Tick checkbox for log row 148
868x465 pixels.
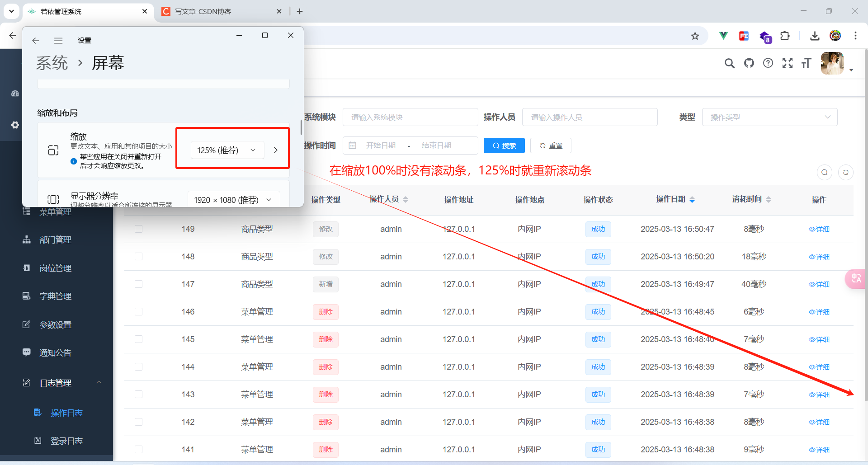[x=139, y=257]
